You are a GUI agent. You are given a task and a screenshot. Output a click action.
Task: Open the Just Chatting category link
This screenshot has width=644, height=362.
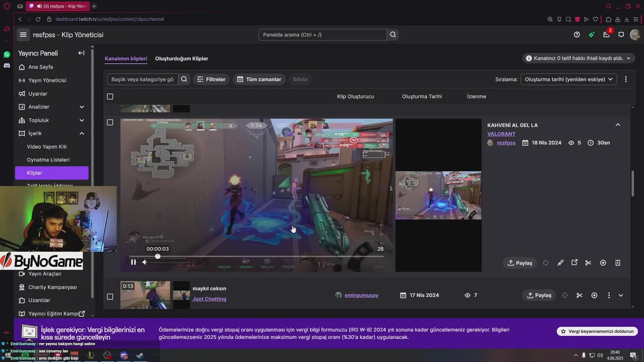209,299
